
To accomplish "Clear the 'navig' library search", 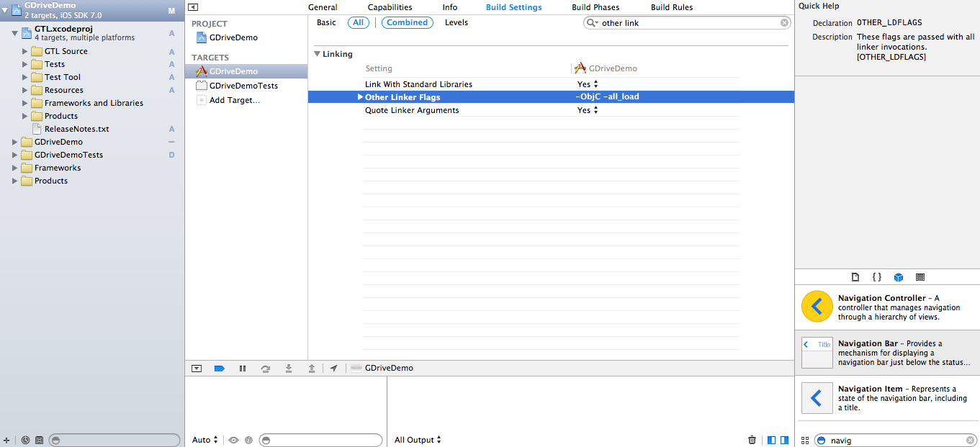I will 970,440.
